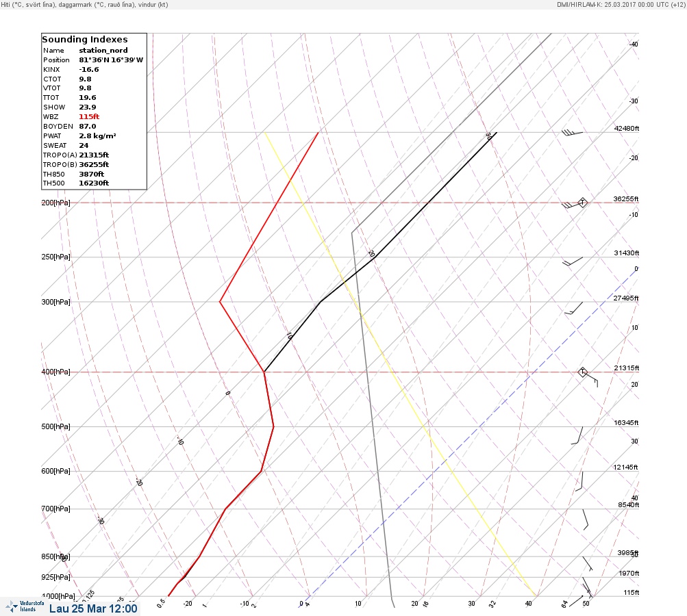Click the Vedurstofa Islands logo

click(25, 606)
